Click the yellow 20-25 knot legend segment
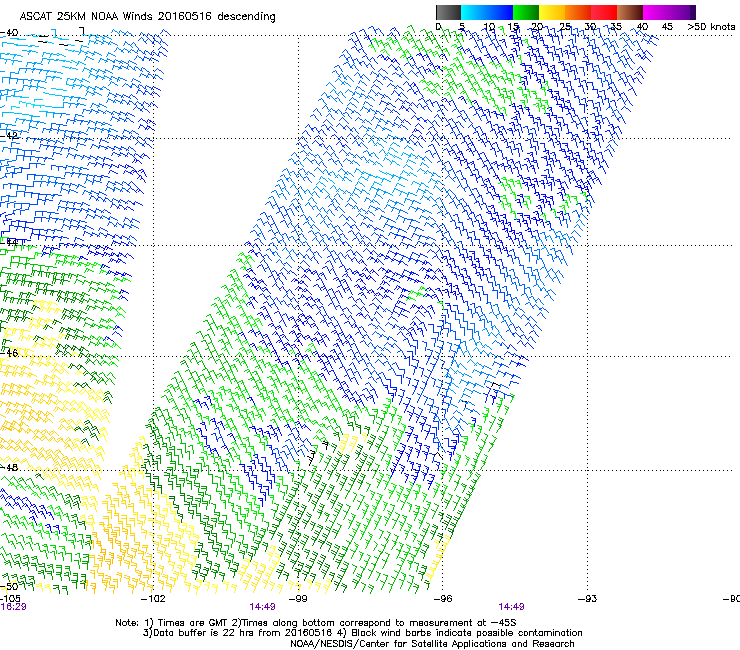The image size is (740, 650). coord(552,12)
